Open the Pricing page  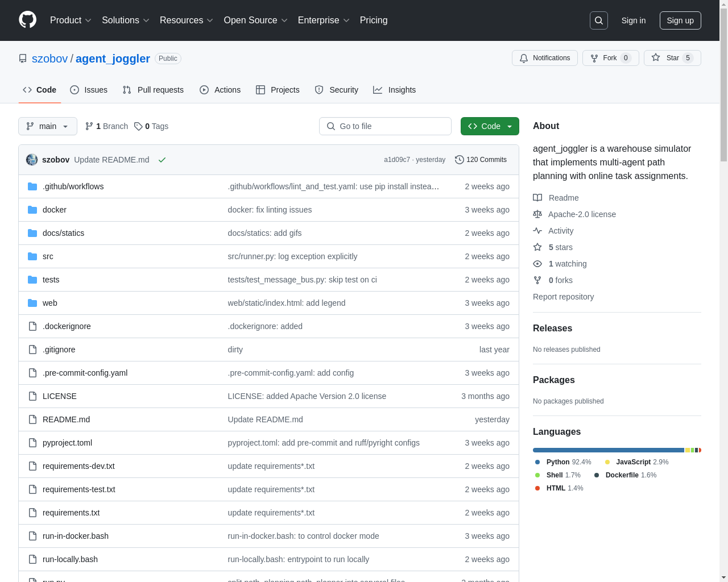coord(374,20)
